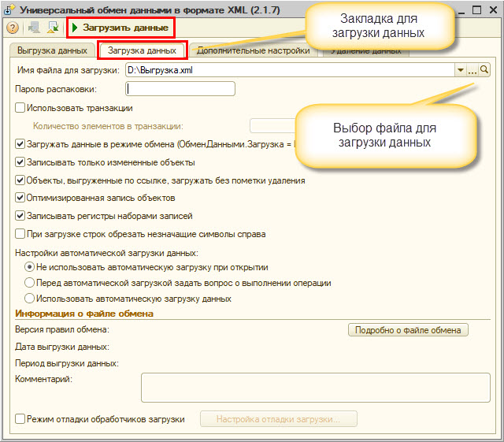Click Настройки автоматической загрузки данных label
The image size is (504, 442).
(x=107, y=253)
